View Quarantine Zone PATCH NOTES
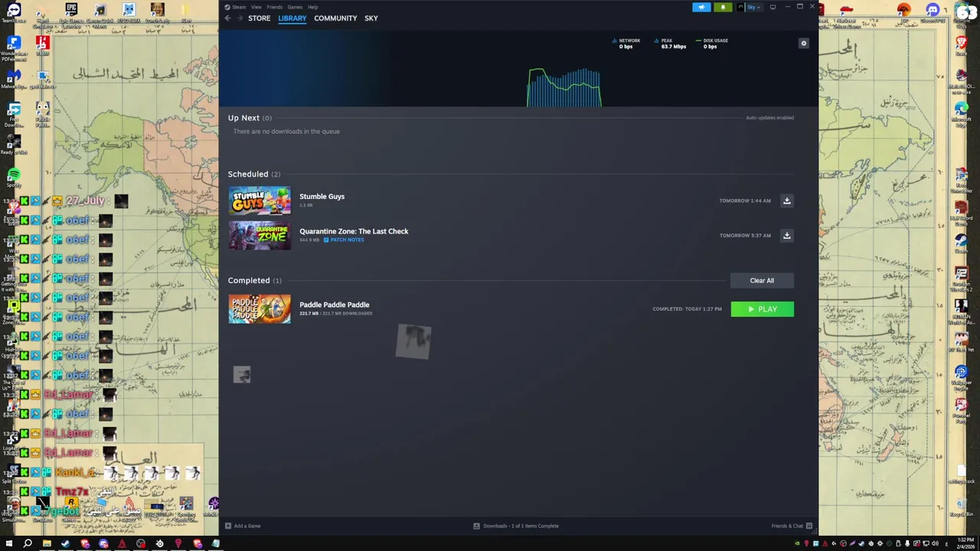 click(x=343, y=240)
